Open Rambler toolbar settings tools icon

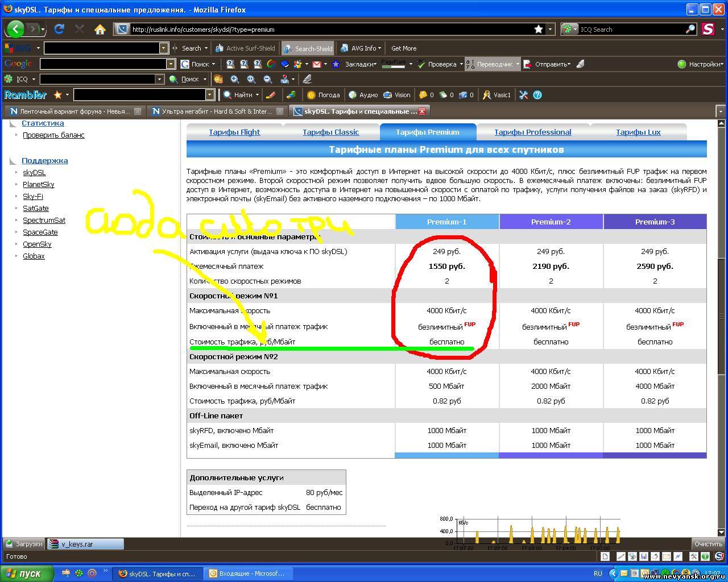524,95
